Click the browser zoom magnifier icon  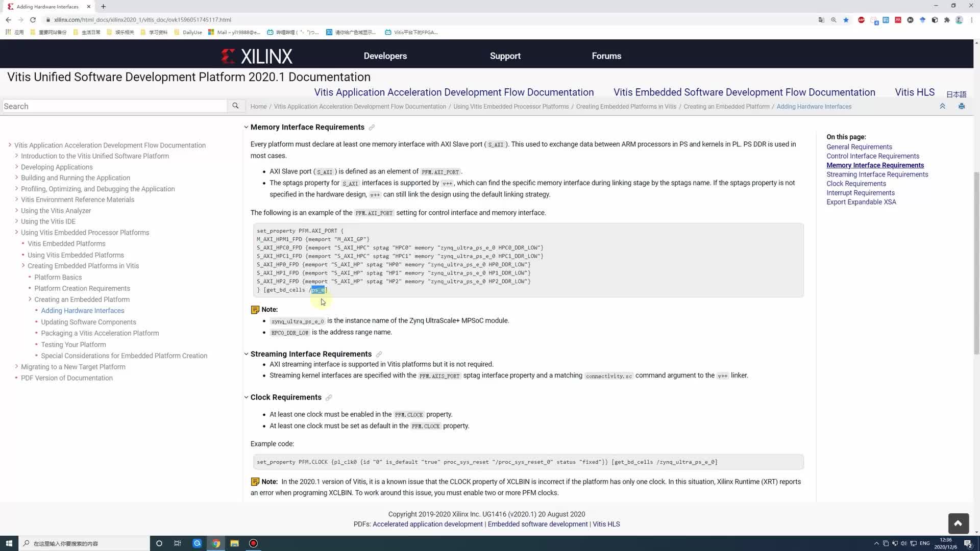point(834,20)
